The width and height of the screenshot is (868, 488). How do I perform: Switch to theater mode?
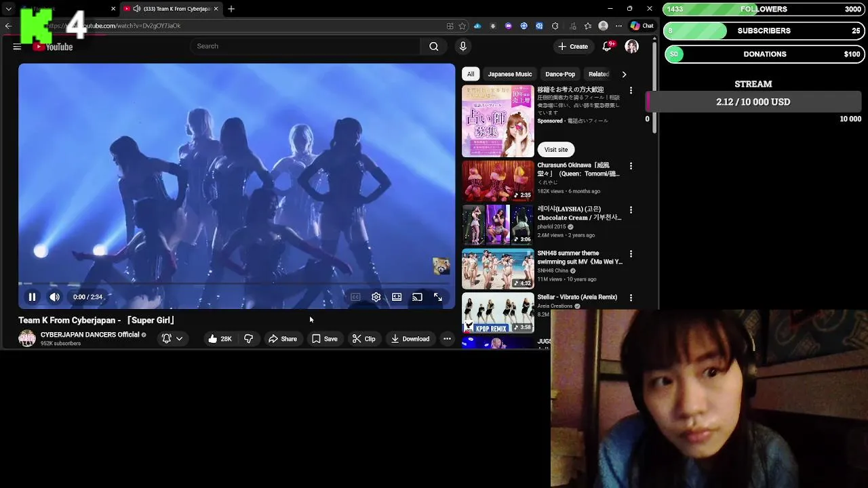[x=397, y=297]
